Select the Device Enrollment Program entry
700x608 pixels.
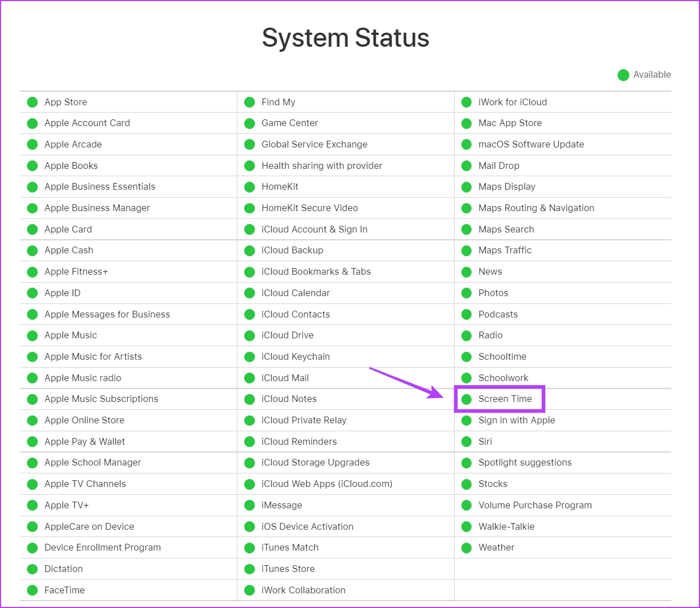pyautogui.click(x=102, y=548)
